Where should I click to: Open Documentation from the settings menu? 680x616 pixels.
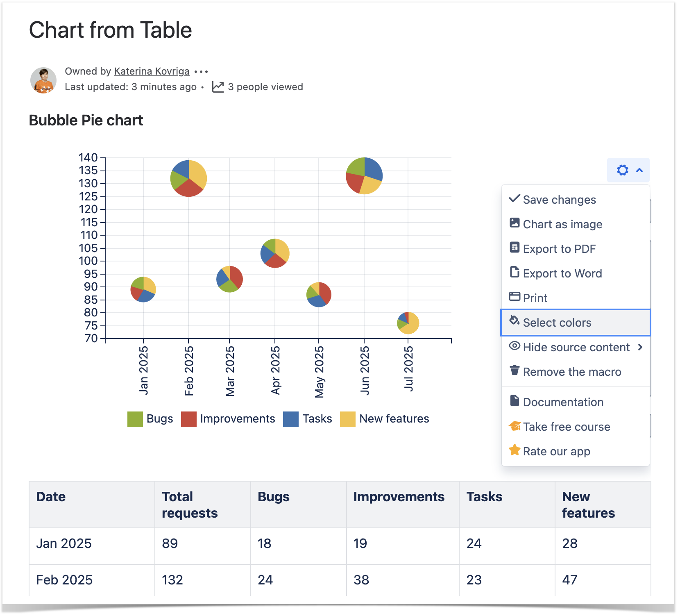(x=563, y=402)
